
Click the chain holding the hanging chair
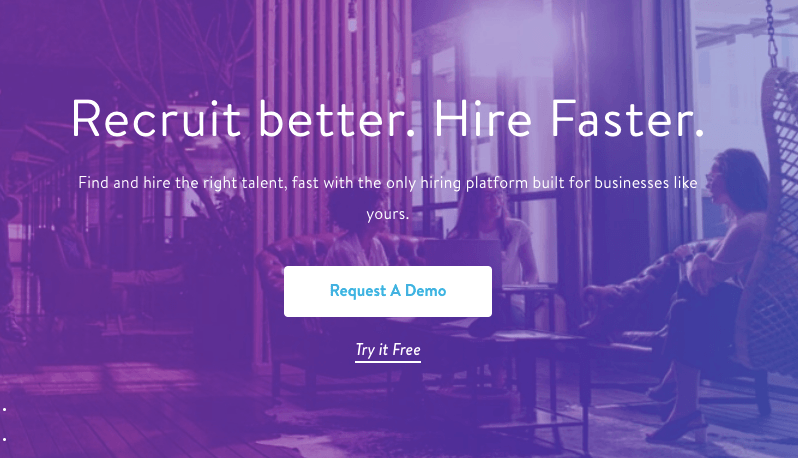coord(772,33)
